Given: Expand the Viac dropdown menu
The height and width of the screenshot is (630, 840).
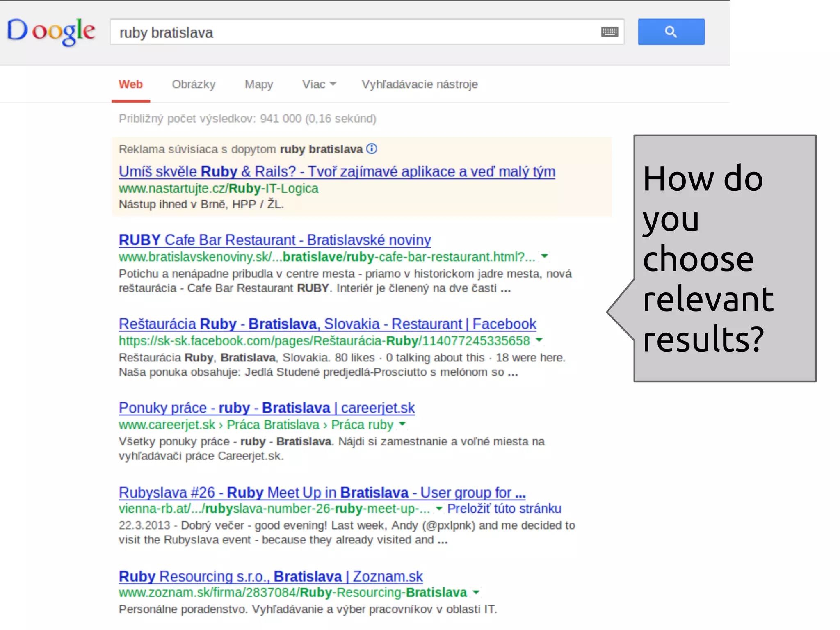Looking at the screenshot, I should (319, 84).
